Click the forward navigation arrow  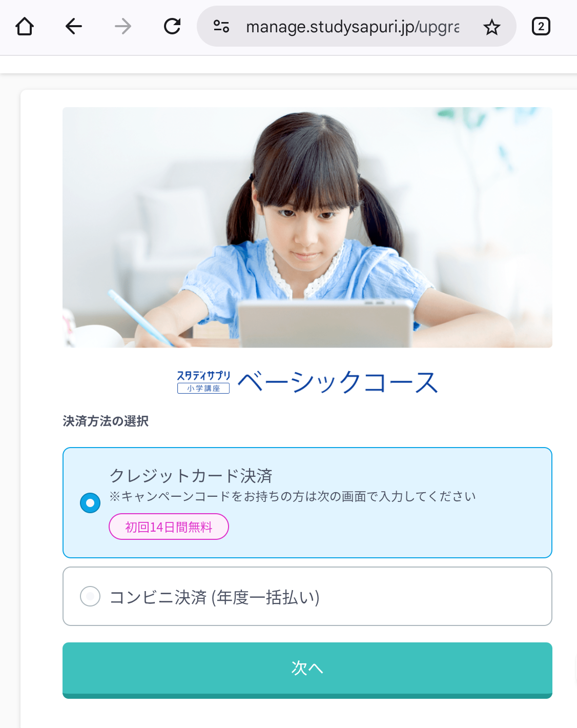click(123, 26)
